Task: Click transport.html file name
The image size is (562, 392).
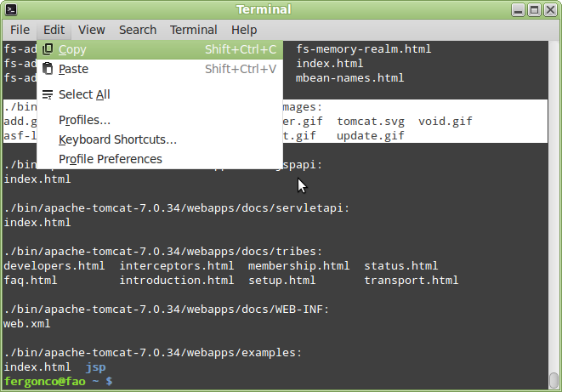Action: click(412, 281)
